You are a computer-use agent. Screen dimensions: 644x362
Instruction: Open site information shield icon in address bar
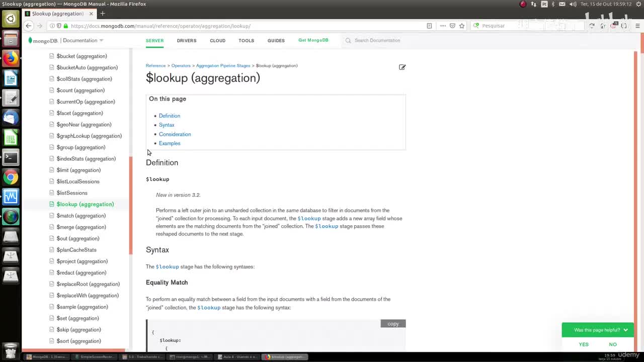[59, 26]
